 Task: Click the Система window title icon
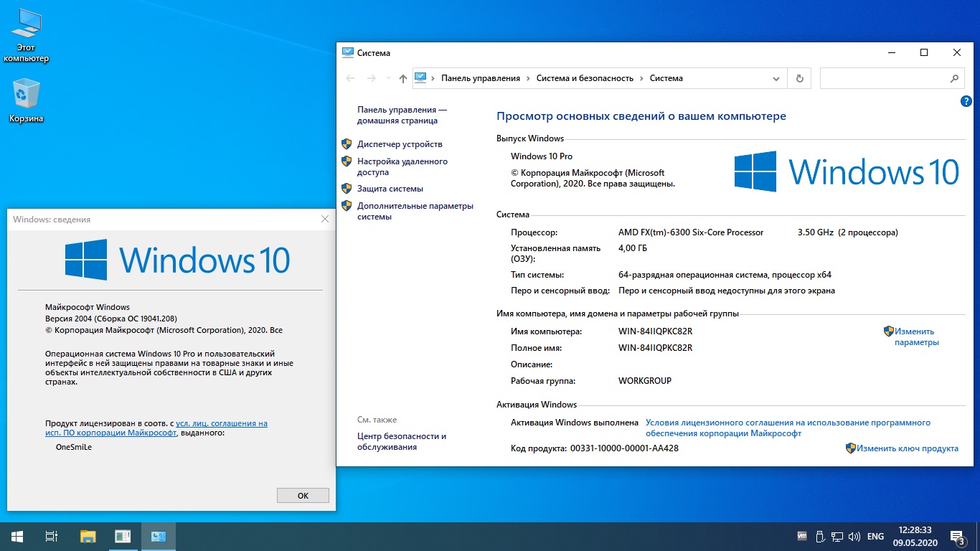348,52
